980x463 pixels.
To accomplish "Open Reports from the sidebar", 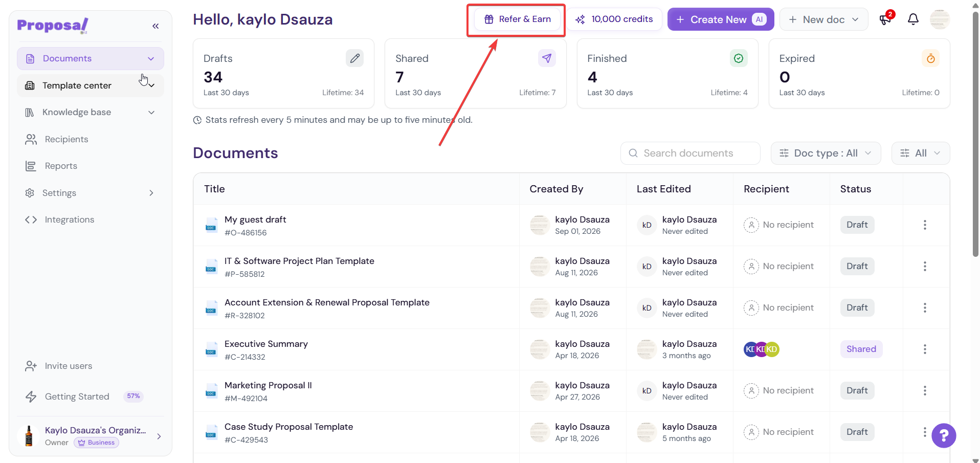I will 61,166.
